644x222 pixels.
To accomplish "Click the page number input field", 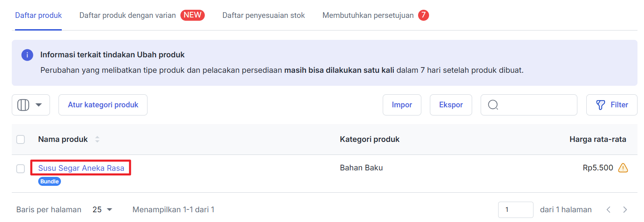I will tap(515, 210).
